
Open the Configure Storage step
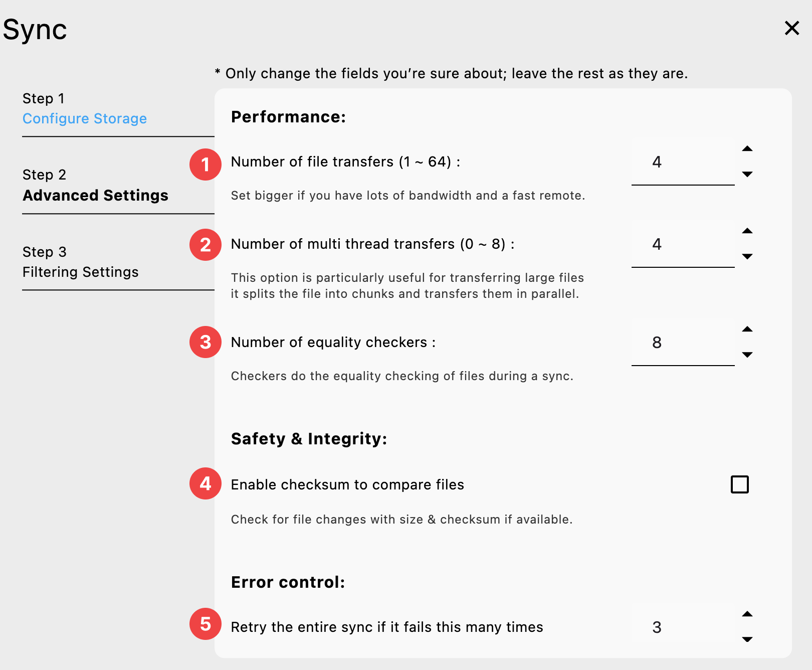click(x=84, y=119)
